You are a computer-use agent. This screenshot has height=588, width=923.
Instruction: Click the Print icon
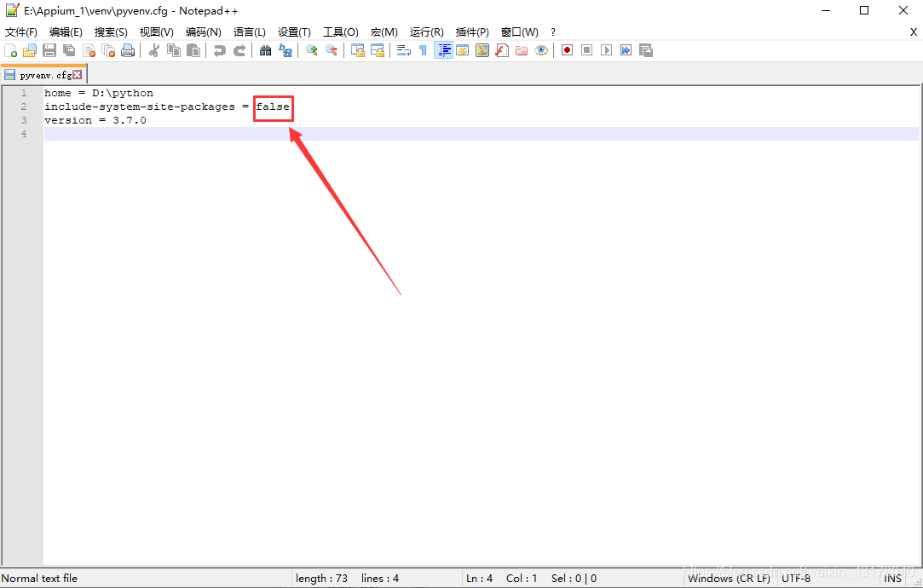tap(128, 50)
